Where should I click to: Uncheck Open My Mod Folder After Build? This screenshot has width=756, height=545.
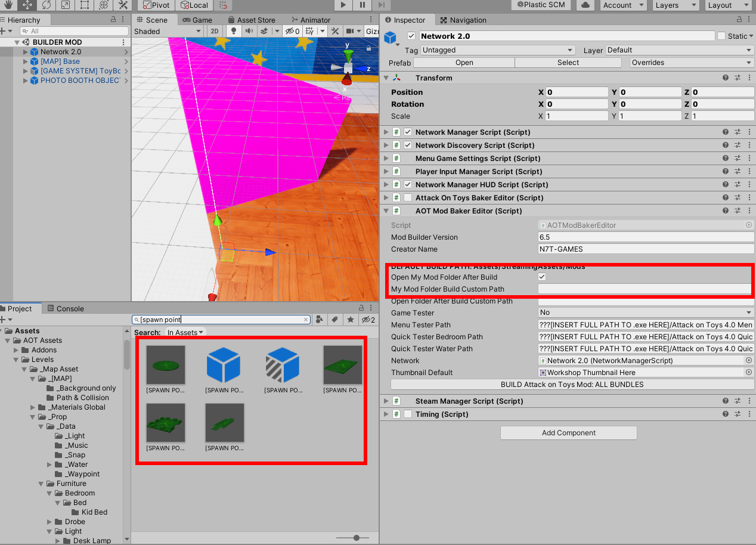pos(541,277)
